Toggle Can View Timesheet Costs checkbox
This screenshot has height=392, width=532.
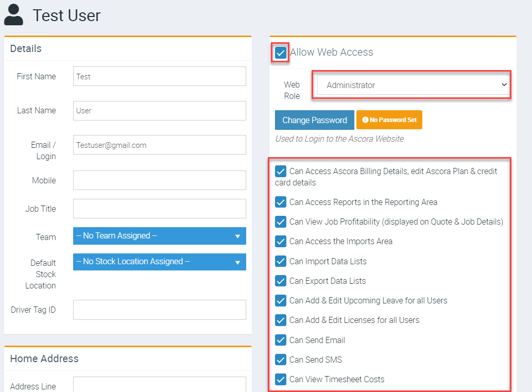pyautogui.click(x=281, y=379)
